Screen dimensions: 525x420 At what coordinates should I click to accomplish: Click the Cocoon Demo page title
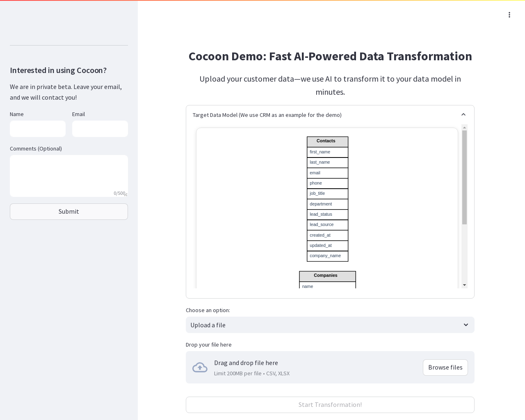pos(330,56)
